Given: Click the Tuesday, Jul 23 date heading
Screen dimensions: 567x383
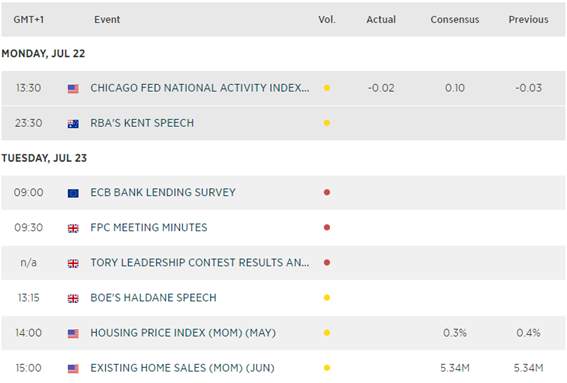Looking at the screenshot, I should click(44, 158).
